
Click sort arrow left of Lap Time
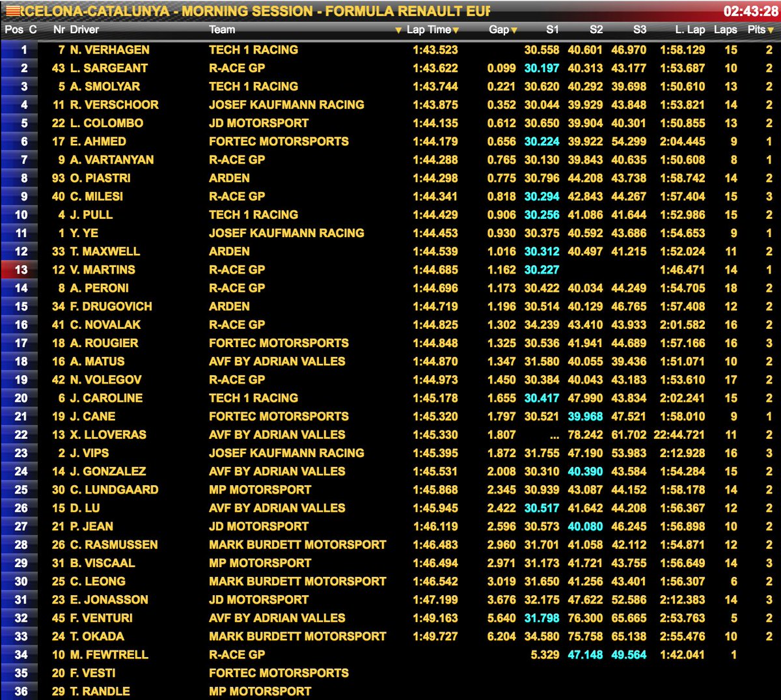pos(398,30)
